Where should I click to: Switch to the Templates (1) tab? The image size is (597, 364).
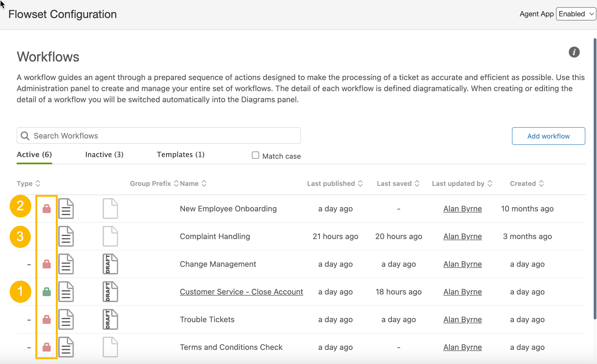[x=181, y=155]
